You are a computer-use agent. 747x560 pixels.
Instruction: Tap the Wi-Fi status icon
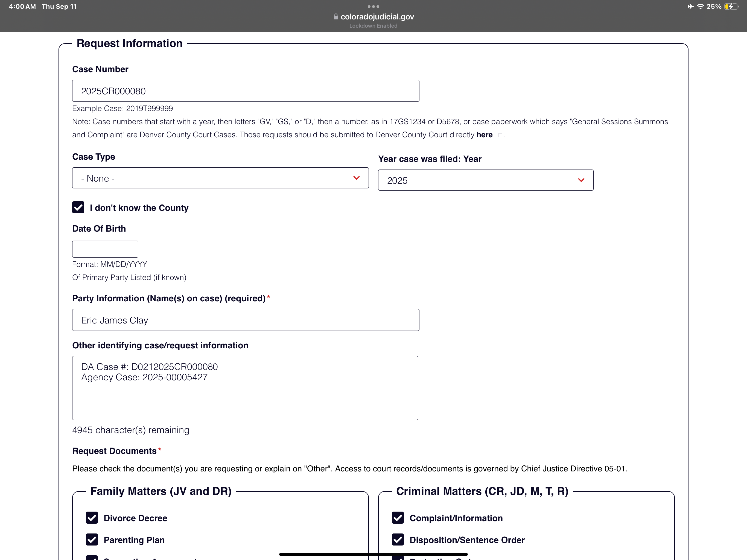(701, 6)
